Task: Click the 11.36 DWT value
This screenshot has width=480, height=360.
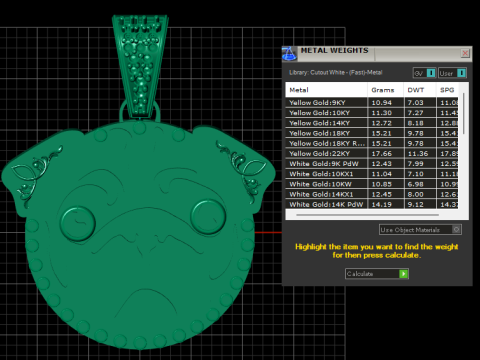Action: 418,153
